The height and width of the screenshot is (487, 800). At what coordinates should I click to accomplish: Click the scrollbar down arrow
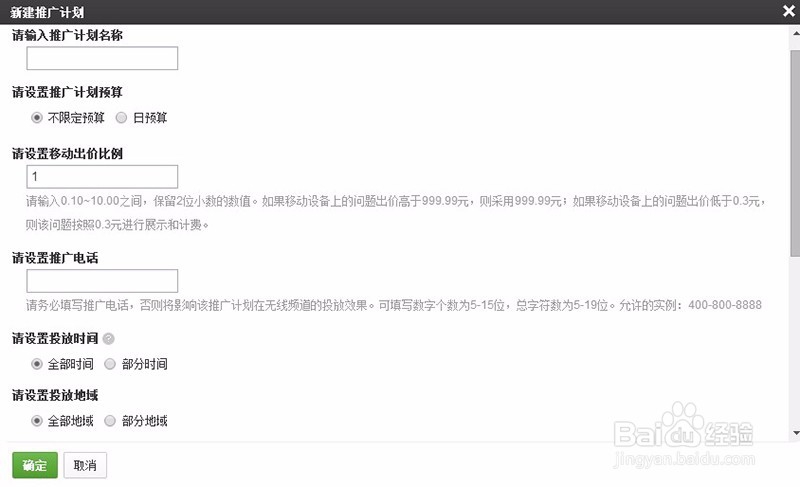tap(795, 433)
